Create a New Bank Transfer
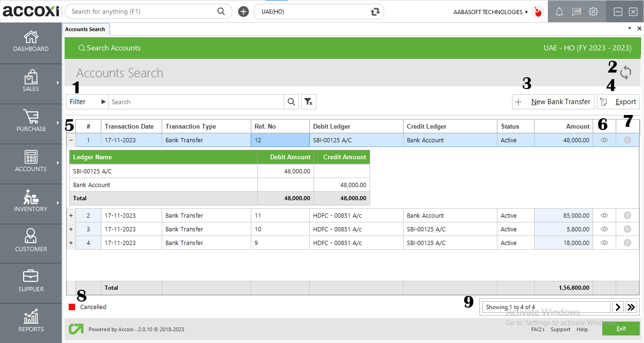The image size is (644, 343). pyautogui.click(x=553, y=101)
